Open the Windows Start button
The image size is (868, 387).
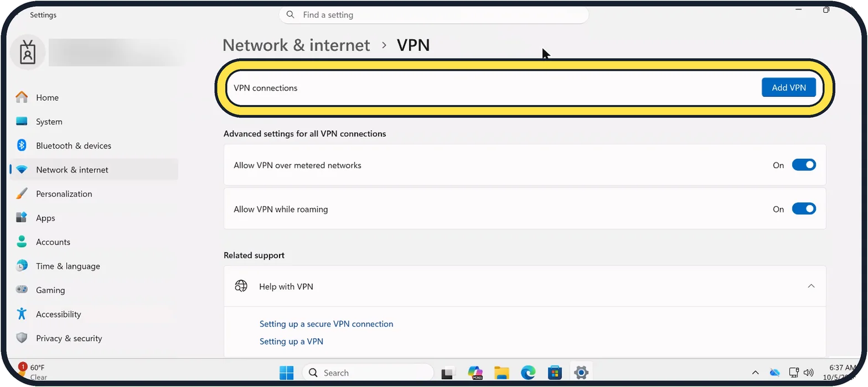click(x=287, y=373)
